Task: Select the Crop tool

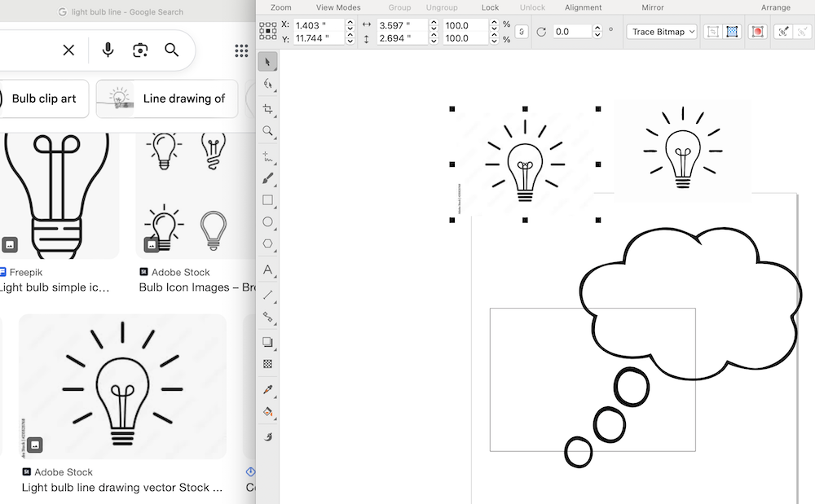Action: [x=268, y=107]
